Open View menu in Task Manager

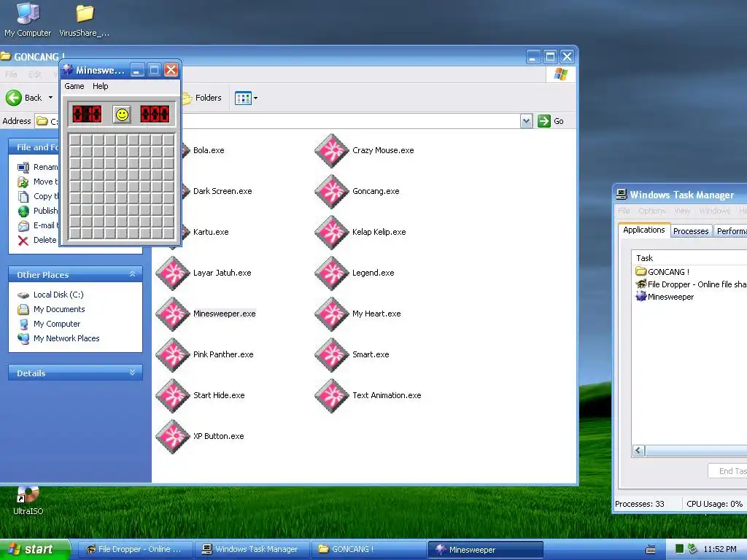coord(682,211)
